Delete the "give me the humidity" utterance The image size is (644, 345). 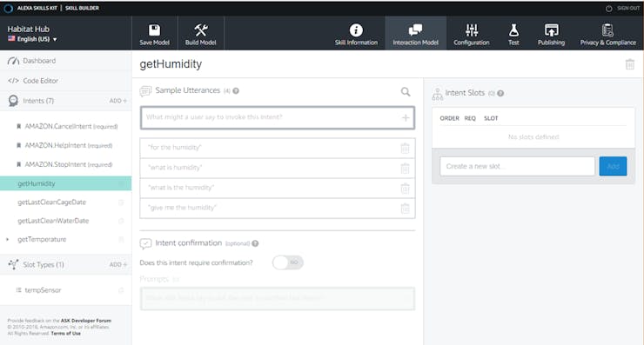405,209
